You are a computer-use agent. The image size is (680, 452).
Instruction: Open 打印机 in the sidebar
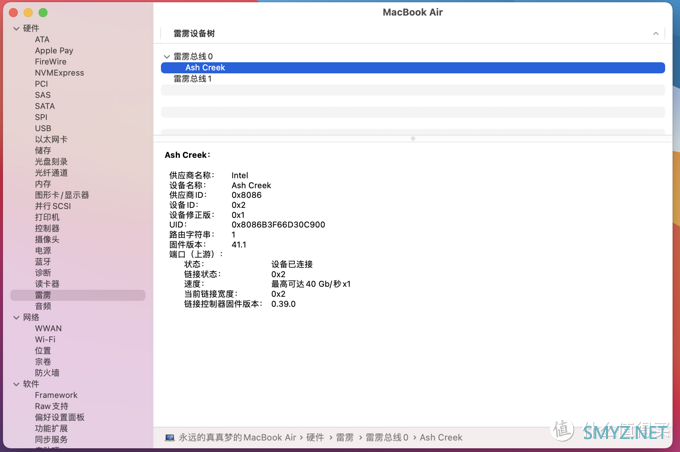pos(47,217)
